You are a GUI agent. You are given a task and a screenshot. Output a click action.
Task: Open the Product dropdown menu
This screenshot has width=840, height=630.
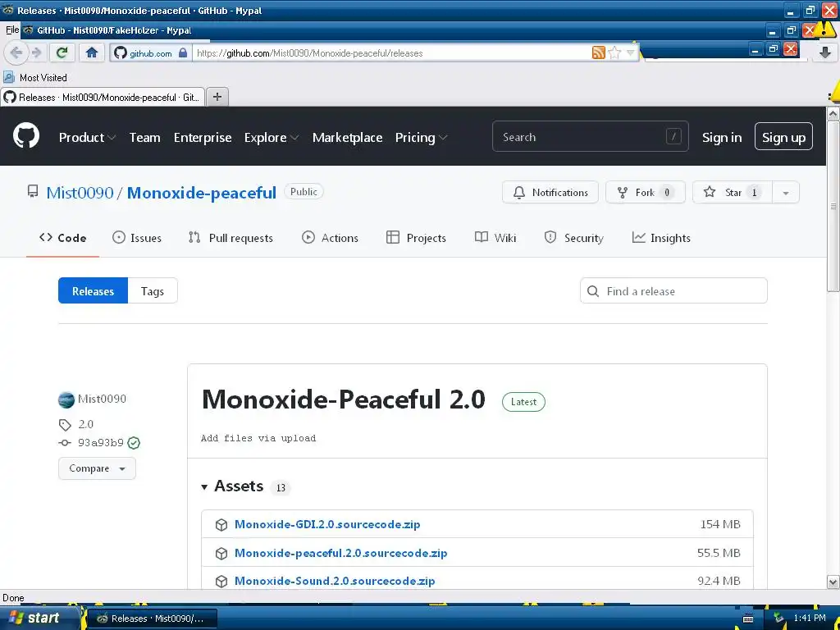pos(87,137)
